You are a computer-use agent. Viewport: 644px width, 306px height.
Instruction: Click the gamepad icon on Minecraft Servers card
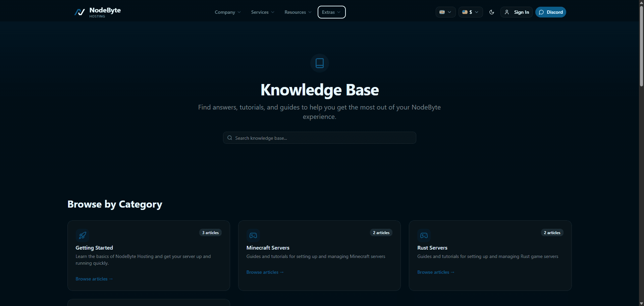[x=253, y=235]
